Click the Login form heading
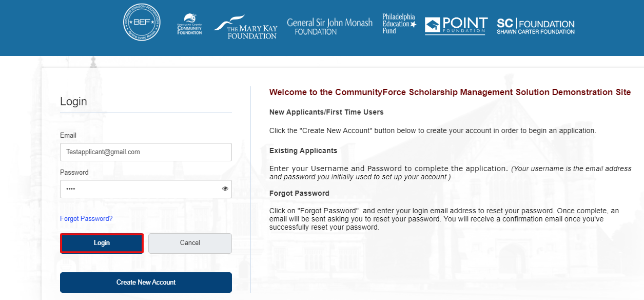 pyautogui.click(x=73, y=101)
